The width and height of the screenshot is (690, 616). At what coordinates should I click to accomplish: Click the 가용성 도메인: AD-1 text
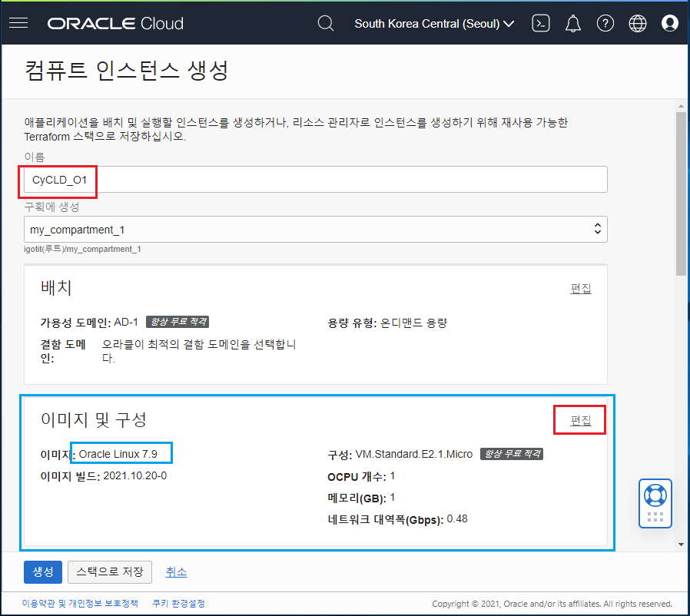89,323
